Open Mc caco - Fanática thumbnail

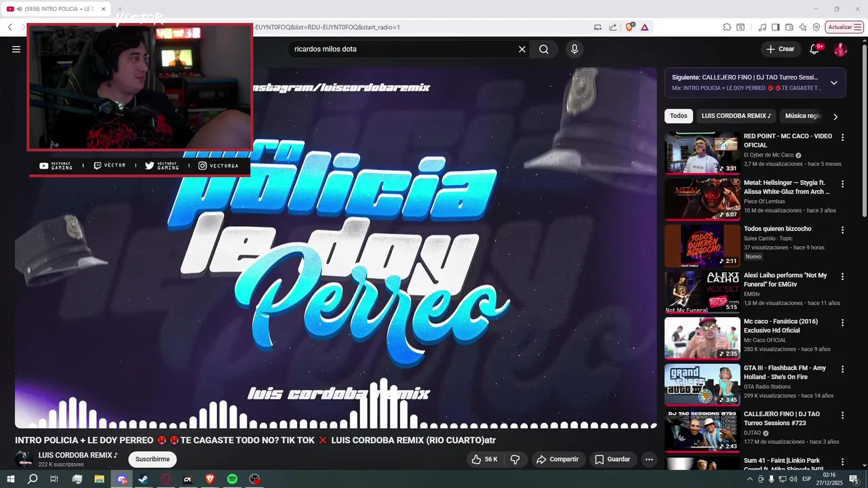[x=702, y=338]
